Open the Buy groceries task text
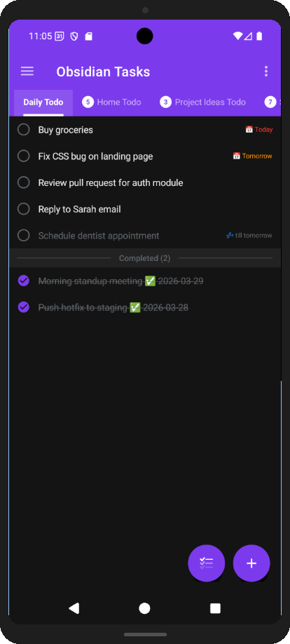Screen dimensions: 290x644 pyautogui.click(x=66, y=130)
